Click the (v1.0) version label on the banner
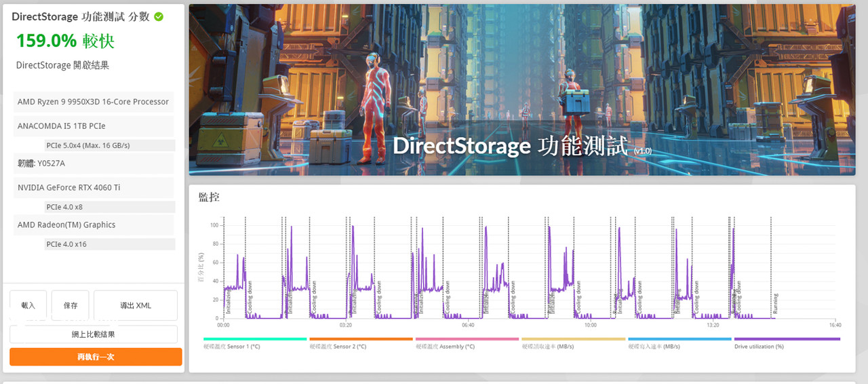This screenshot has width=868, height=384. 643,151
